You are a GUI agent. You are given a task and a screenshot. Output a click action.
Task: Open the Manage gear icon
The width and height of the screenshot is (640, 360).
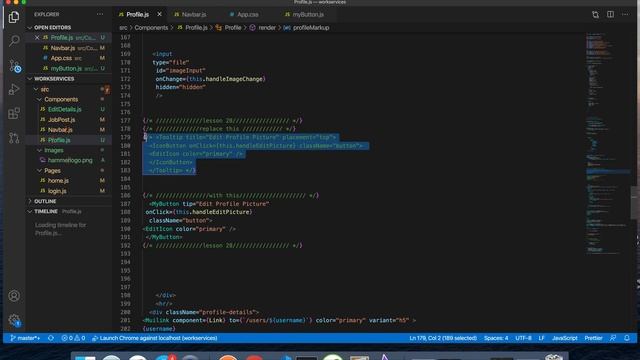(14, 320)
